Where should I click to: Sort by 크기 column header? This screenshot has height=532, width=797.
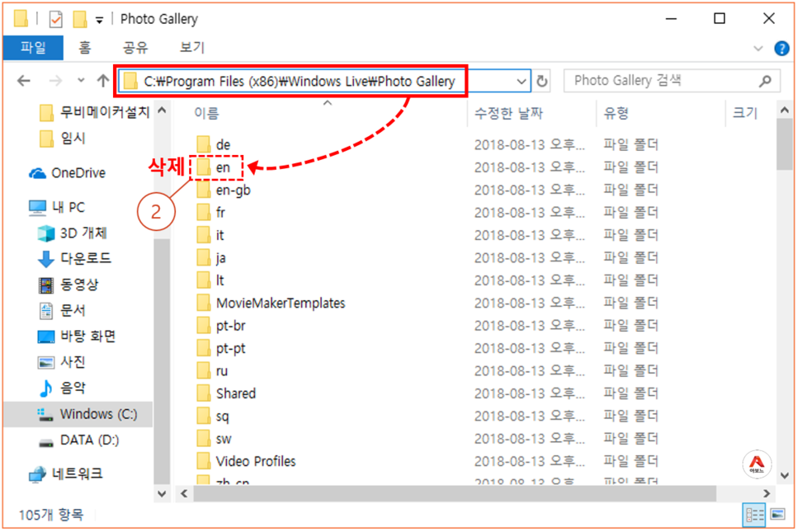point(745,113)
